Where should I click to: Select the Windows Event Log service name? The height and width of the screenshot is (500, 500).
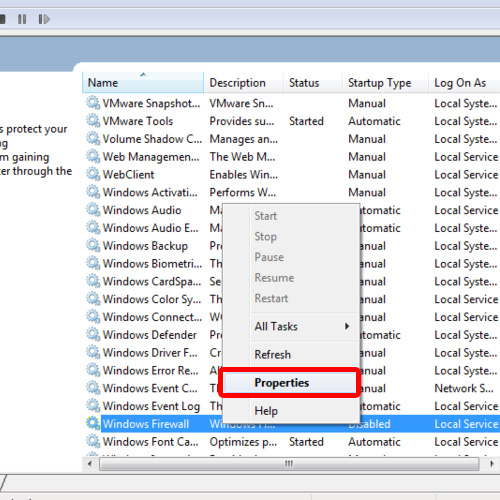click(x=151, y=406)
